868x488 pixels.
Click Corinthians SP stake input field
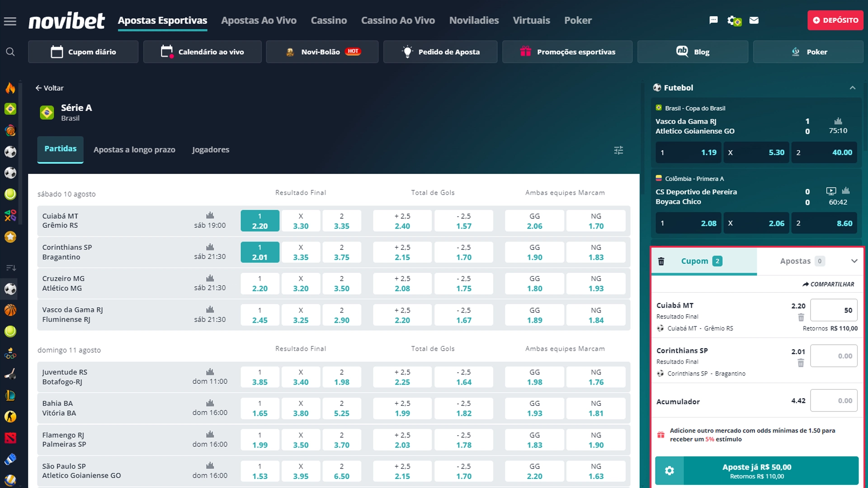[x=834, y=356]
